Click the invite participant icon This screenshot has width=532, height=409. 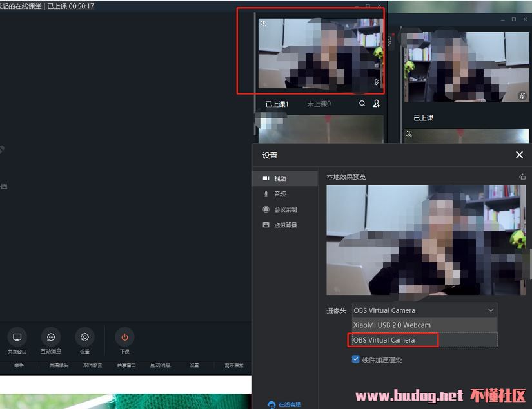pyautogui.click(x=376, y=104)
